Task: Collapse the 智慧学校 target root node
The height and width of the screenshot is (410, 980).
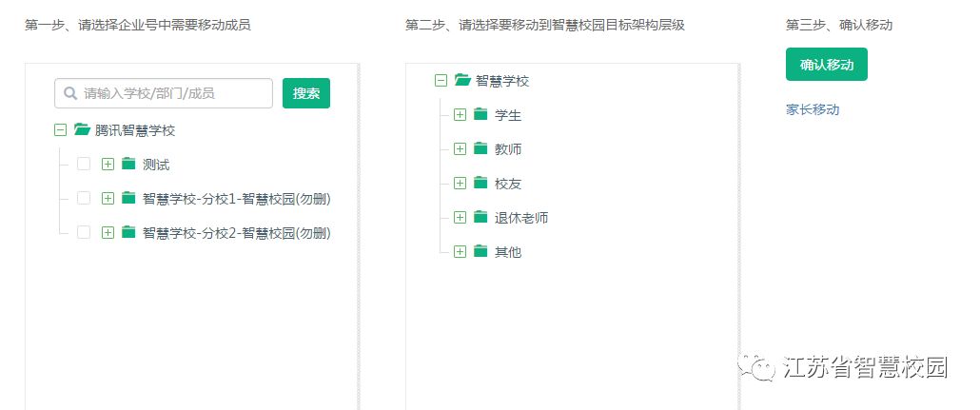Action: (441, 80)
